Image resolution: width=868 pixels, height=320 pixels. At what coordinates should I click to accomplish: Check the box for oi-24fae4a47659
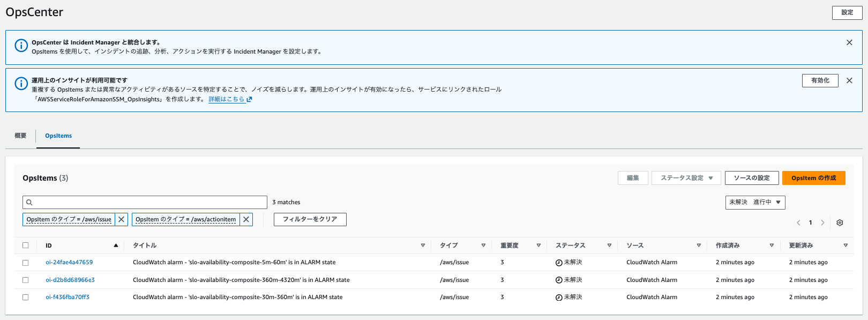pos(25,263)
